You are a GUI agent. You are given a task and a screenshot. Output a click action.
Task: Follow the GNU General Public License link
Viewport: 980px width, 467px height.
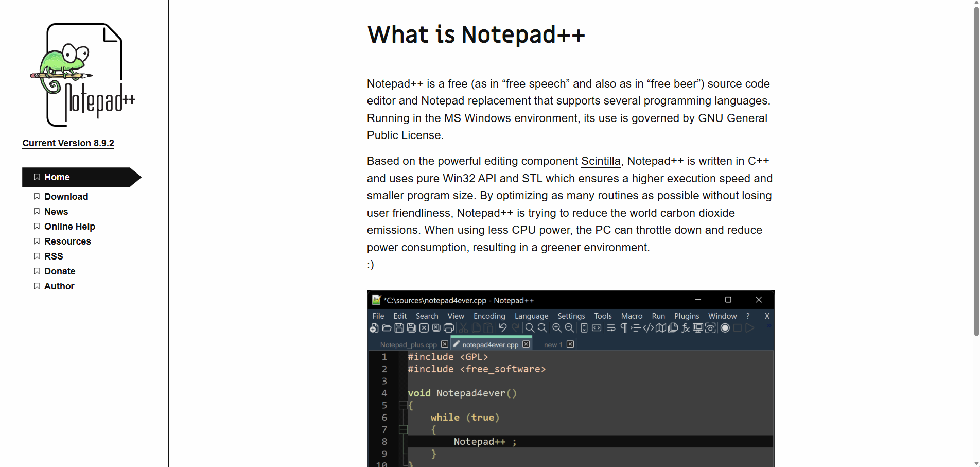pos(732,118)
